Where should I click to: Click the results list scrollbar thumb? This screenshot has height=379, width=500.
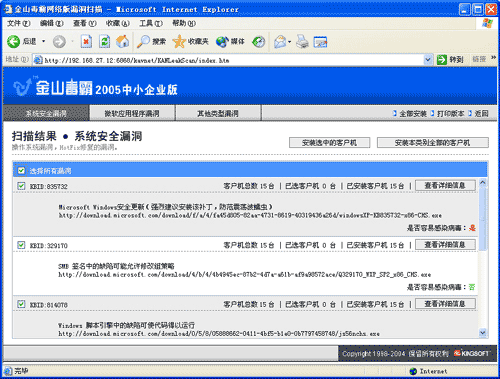click(x=483, y=219)
